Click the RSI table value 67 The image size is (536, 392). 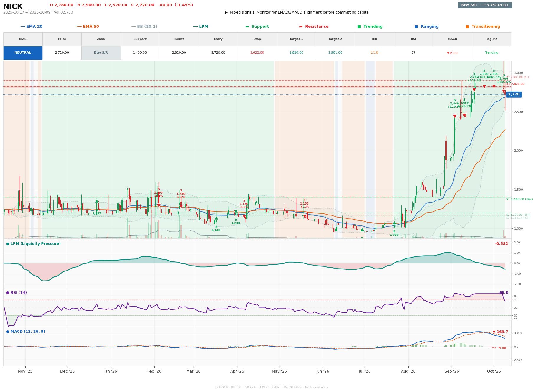[413, 53]
